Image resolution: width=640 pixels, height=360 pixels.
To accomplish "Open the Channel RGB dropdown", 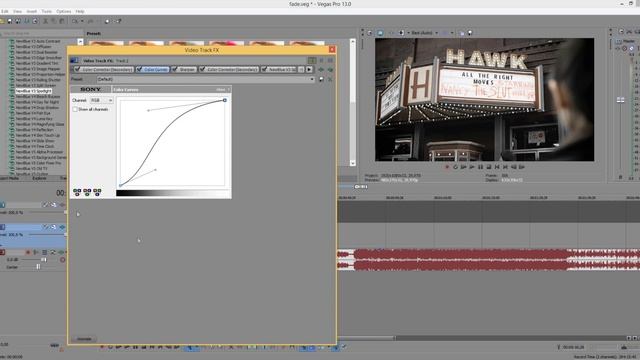I will coord(102,100).
